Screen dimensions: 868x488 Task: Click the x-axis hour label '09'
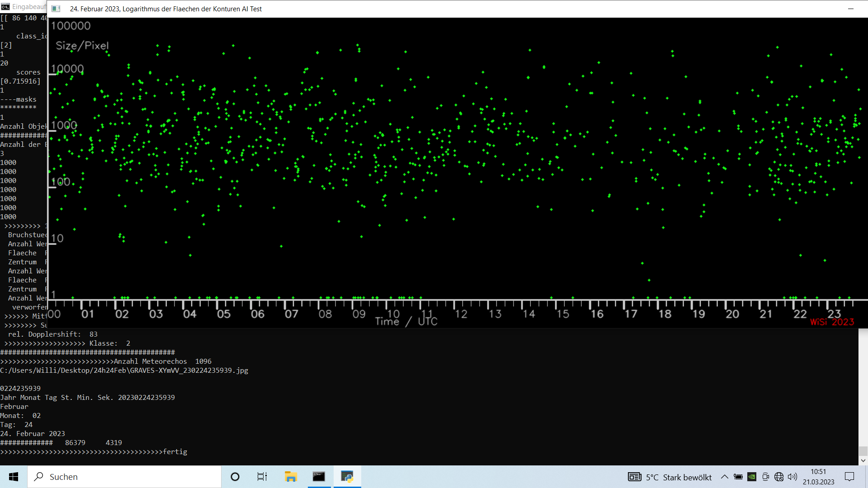(359, 314)
